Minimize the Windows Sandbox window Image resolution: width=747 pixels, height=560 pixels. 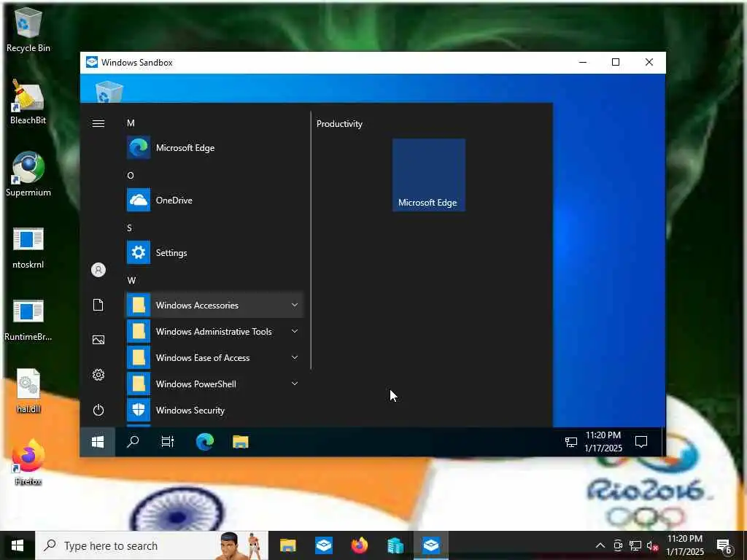pyautogui.click(x=583, y=63)
